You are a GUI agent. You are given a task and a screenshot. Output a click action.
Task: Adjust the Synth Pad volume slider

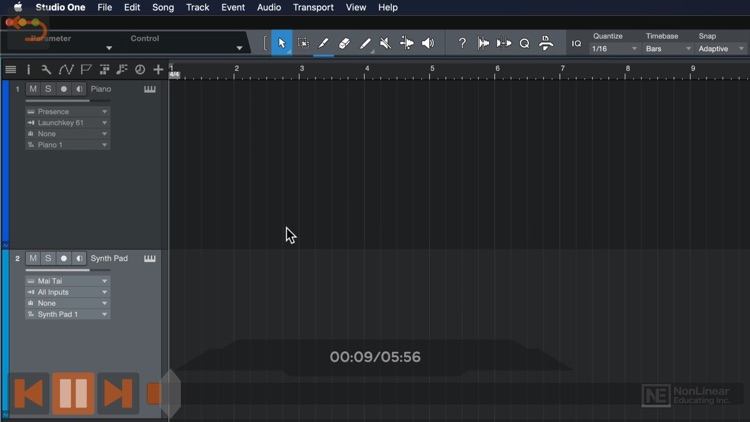[x=67, y=270]
